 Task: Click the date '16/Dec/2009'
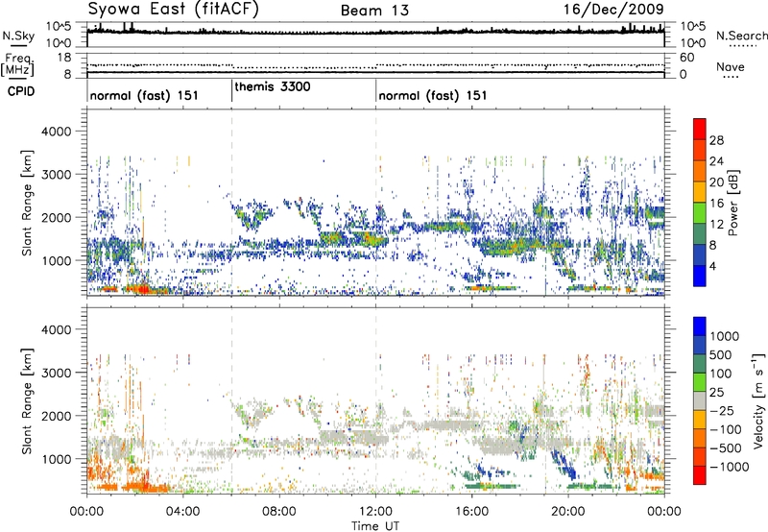click(613, 9)
